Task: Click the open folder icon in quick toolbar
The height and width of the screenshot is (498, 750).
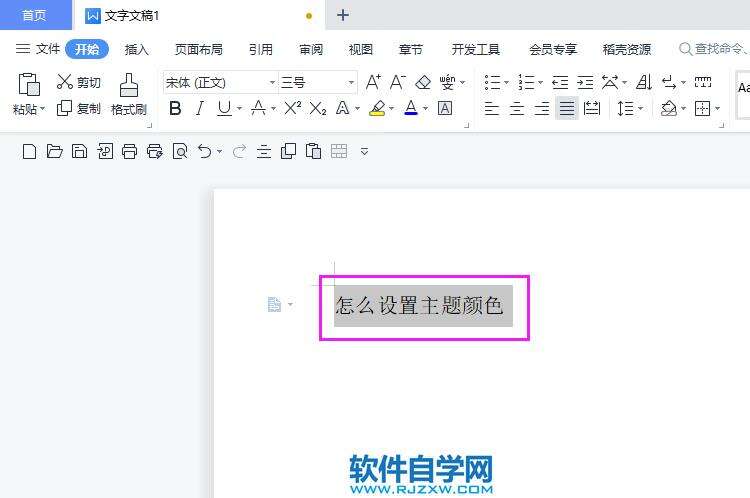Action: [55, 152]
